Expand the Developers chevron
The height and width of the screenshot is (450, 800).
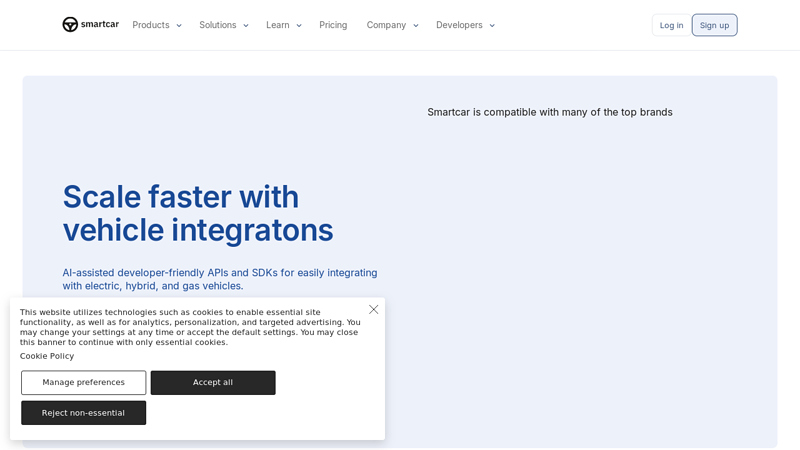coord(492,26)
